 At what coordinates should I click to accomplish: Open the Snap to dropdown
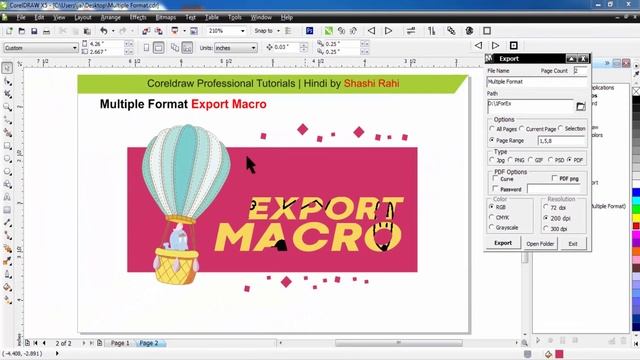278,31
